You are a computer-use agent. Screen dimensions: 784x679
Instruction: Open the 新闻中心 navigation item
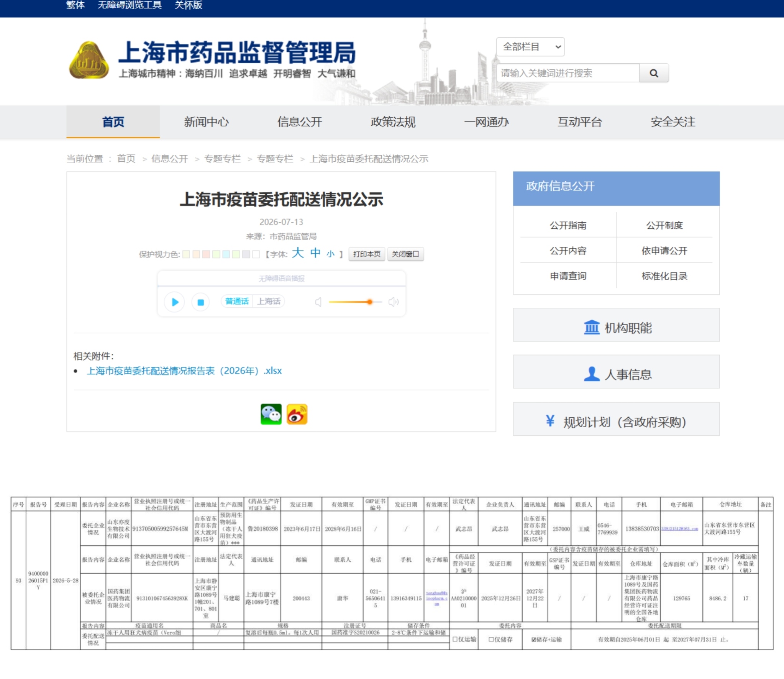206,122
